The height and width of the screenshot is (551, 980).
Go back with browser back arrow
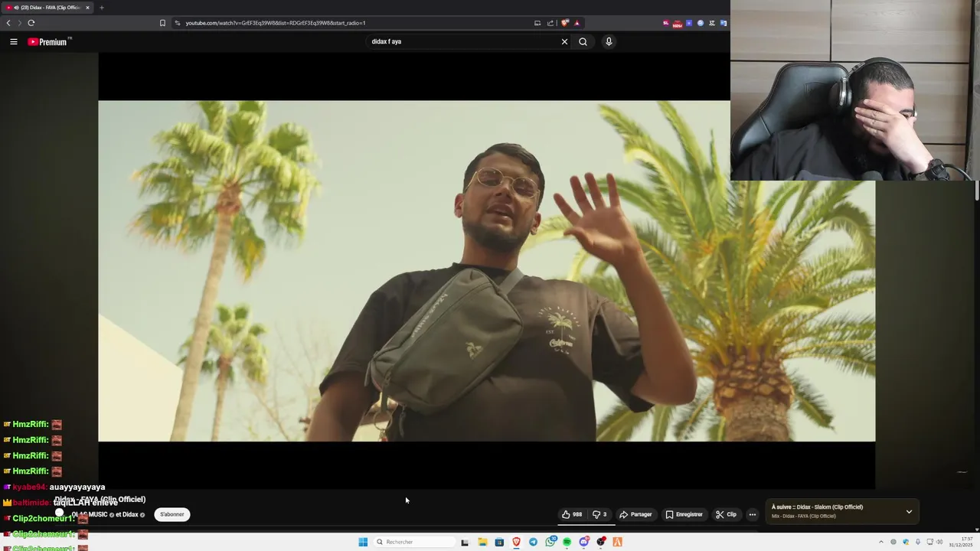point(8,23)
